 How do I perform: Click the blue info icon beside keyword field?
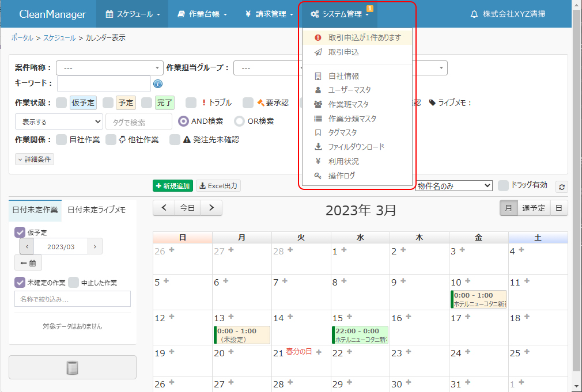click(158, 84)
